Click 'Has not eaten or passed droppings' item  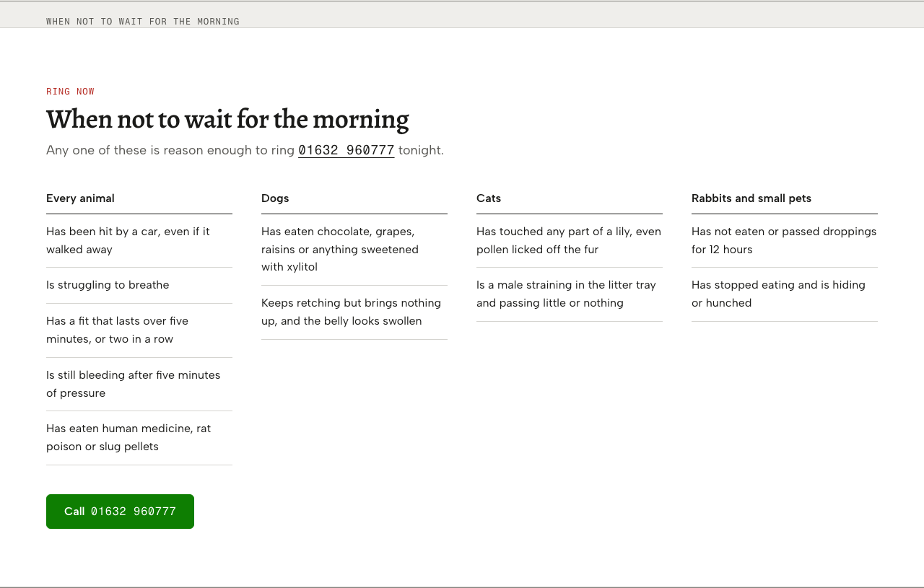pos(785,241)
